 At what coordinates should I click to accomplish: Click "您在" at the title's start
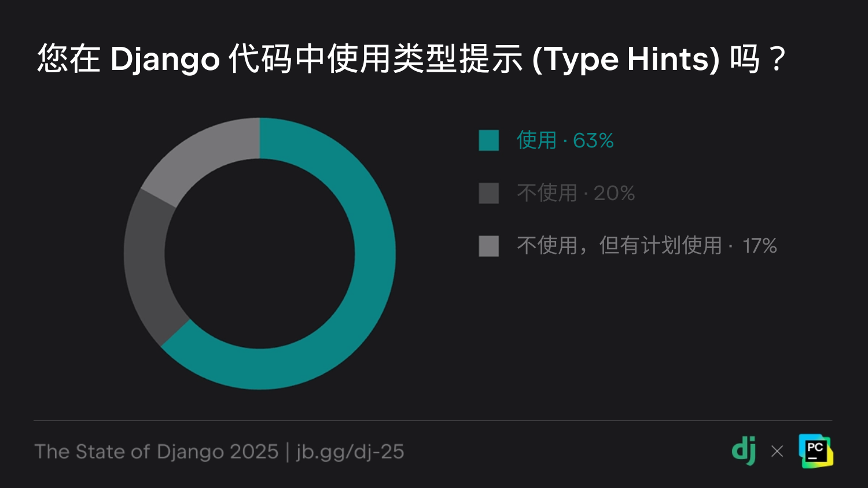click(x=69, y=60)
